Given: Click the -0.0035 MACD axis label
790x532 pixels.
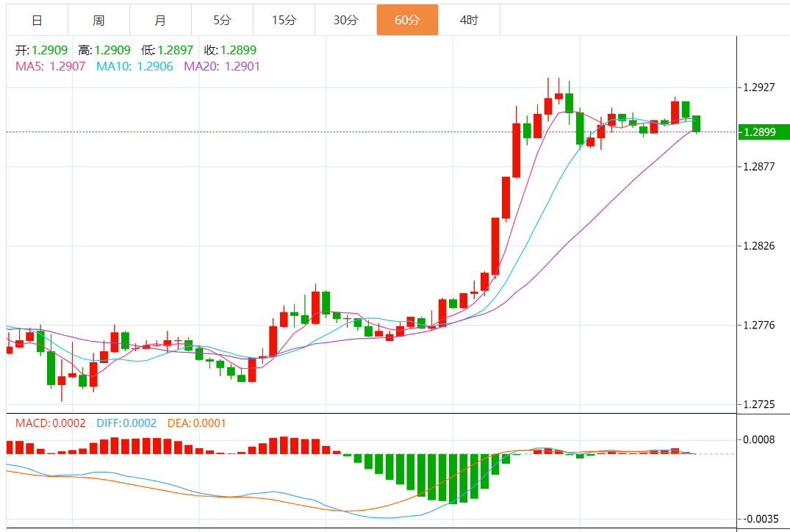Looking at the screenshot, I should click(761, 519).
